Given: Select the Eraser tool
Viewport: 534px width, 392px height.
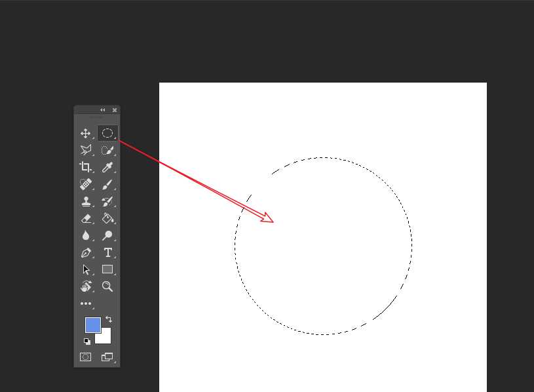Looking at the screenshot, I should pos(85,218).
